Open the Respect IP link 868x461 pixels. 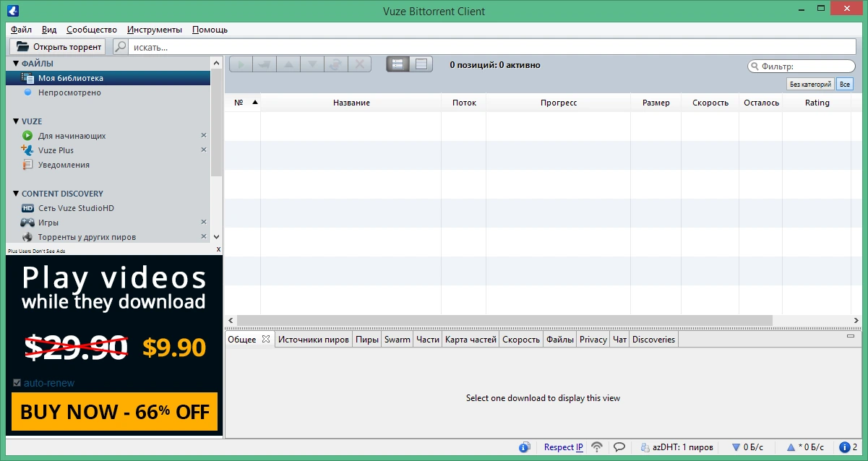564,447
